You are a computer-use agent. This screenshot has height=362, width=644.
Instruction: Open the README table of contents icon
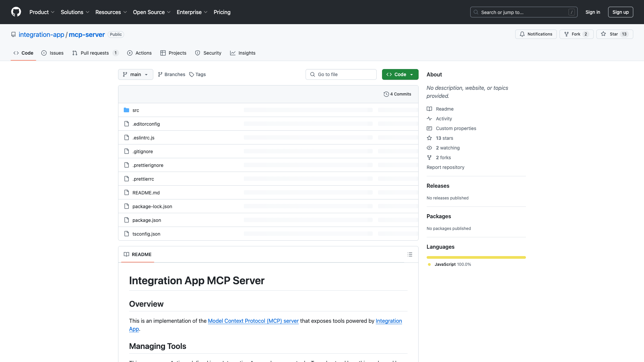pyautogui.click(x=410, y=254)
